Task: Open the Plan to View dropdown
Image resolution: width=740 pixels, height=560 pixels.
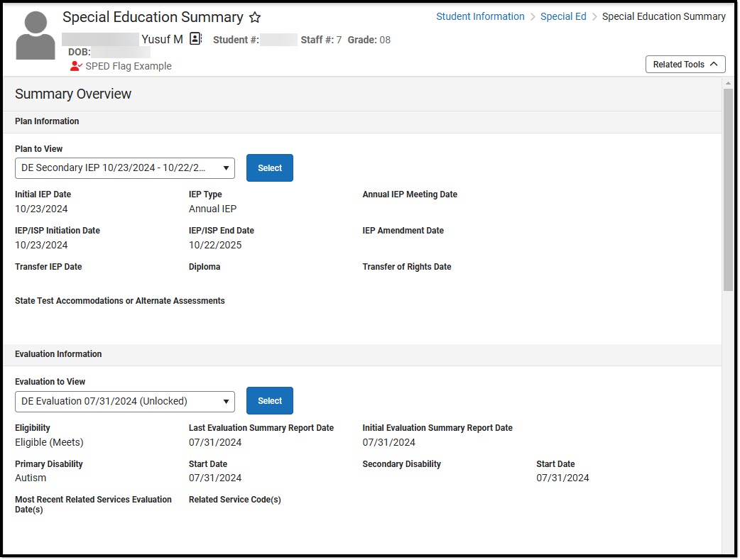Action: 125,168
